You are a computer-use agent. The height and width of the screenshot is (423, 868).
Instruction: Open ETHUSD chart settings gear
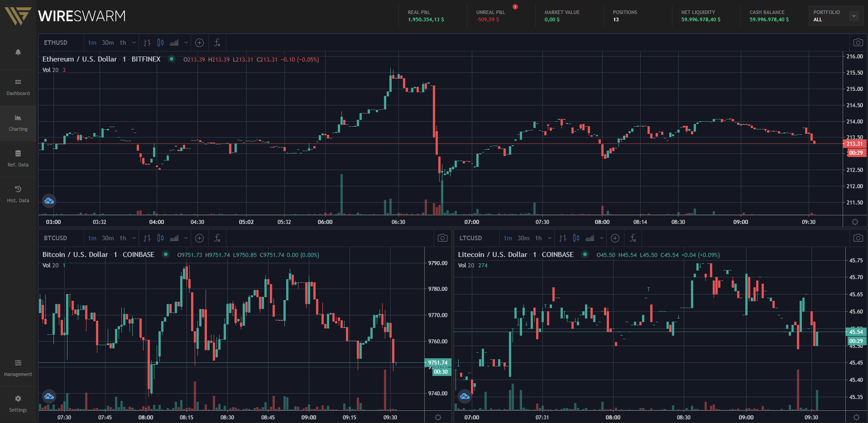click(855, 222)
